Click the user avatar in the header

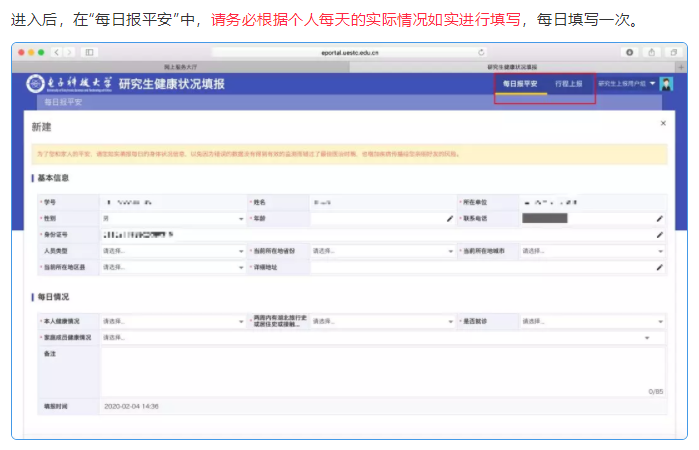(x=667, y=84)
